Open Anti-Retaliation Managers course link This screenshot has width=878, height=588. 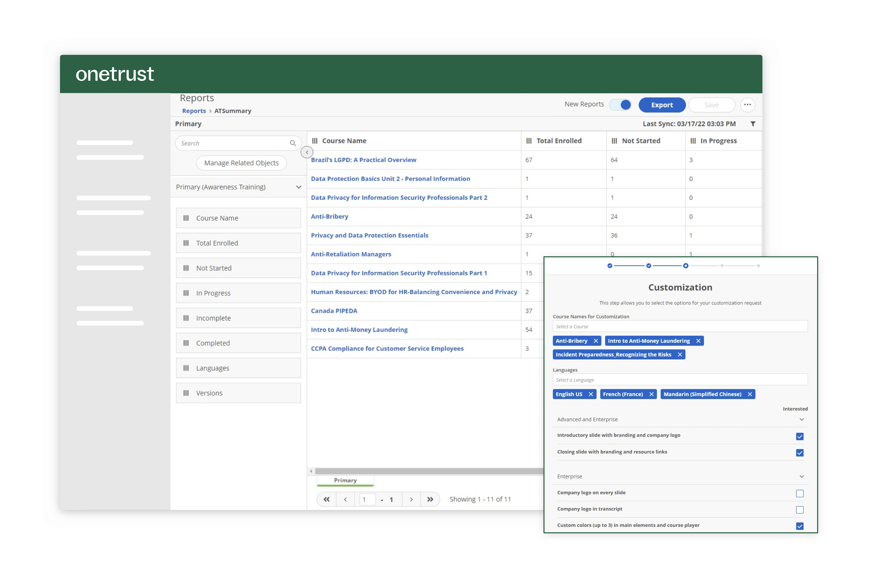351,254
